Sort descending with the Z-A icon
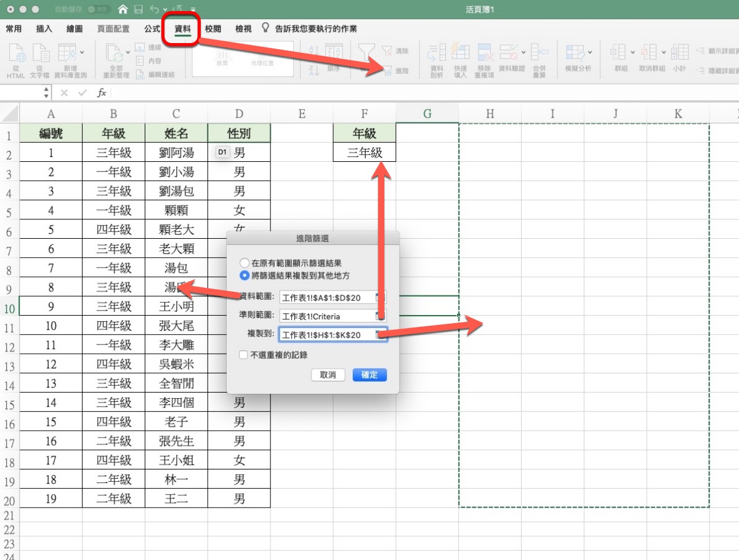This screenshot has height=560, width=739. click(x=314, y=70)
